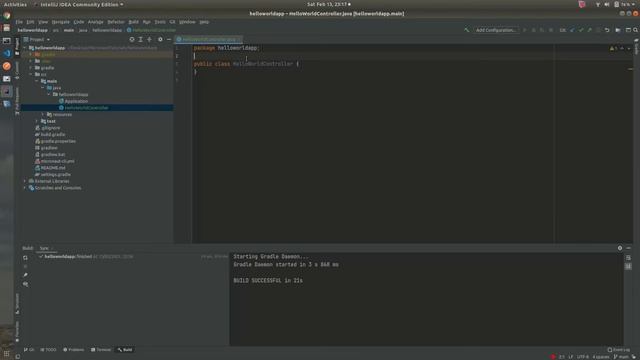Open Show Applications grid in Ubuntu dock

[x=7, y=353]
